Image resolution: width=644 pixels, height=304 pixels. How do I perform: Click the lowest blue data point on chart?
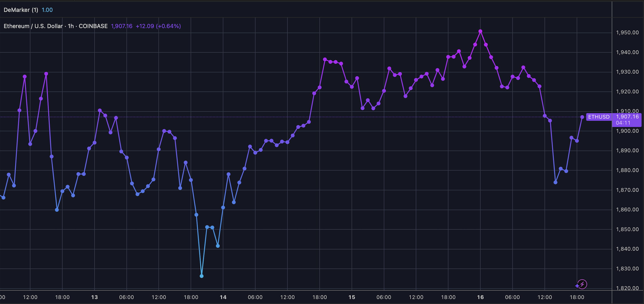coord(201,276)
